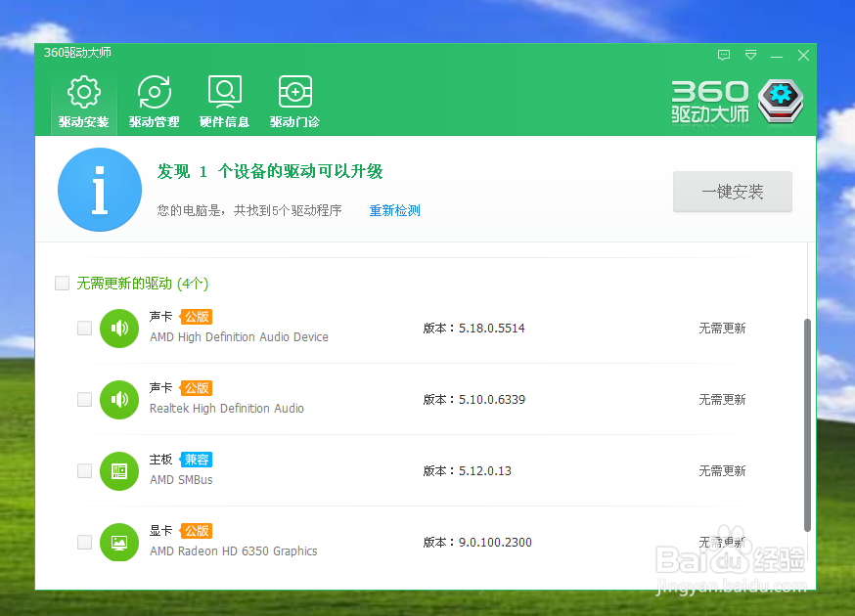
Task: Click the 公版 badge on Realtek row
Action: point(197,388)
